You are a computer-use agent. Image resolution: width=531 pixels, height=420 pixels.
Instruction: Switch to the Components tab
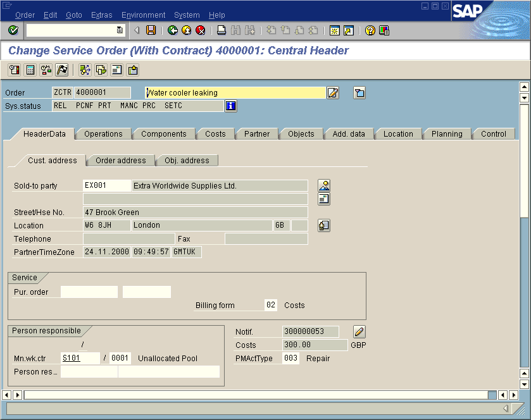point(164,134)
